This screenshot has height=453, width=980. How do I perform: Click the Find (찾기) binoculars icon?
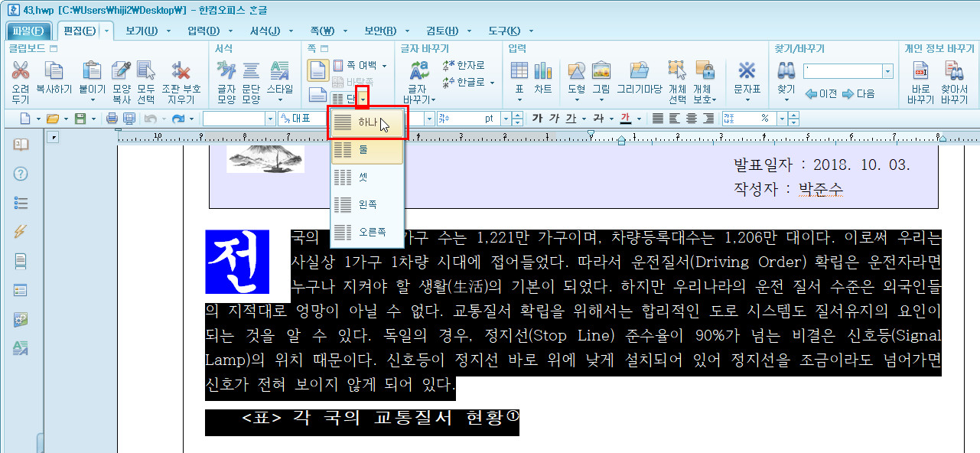click(786, 70)
